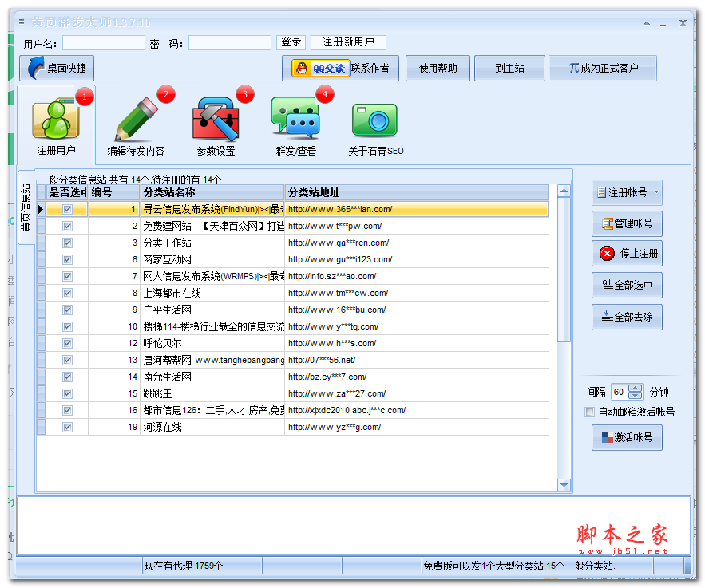Open the 参数设置 toolbox icon
Viewport: 705px width, 588px height.
click(x=216, y=121)
